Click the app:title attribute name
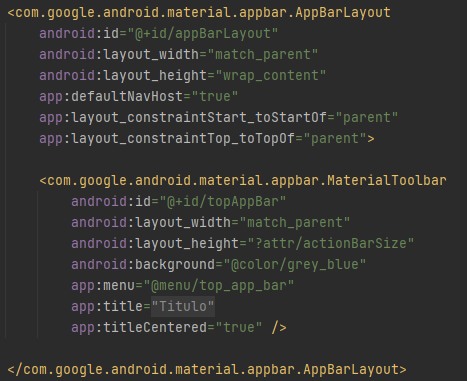The width and height of the screenshot is (467, 381). 107,306
